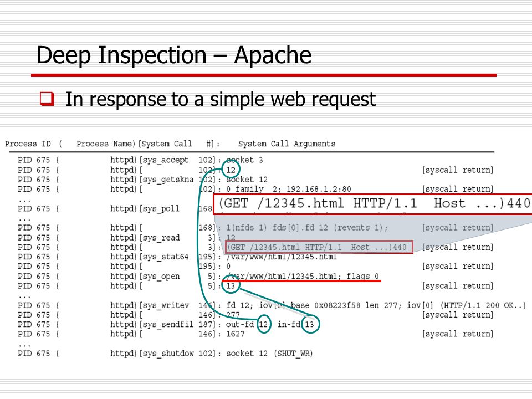Click the "[sys_read" system call entry
Viewport: 532px width, 399px height.
tap(159, 238)
